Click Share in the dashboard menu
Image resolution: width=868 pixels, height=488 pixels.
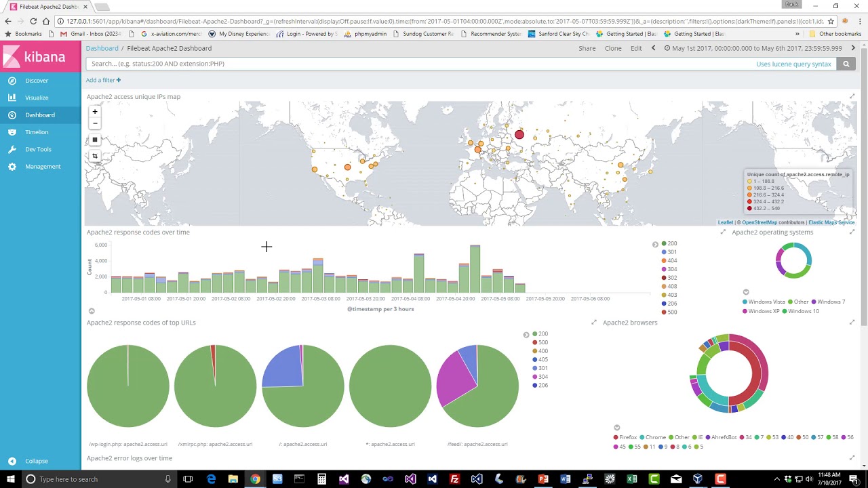point(587,48)
